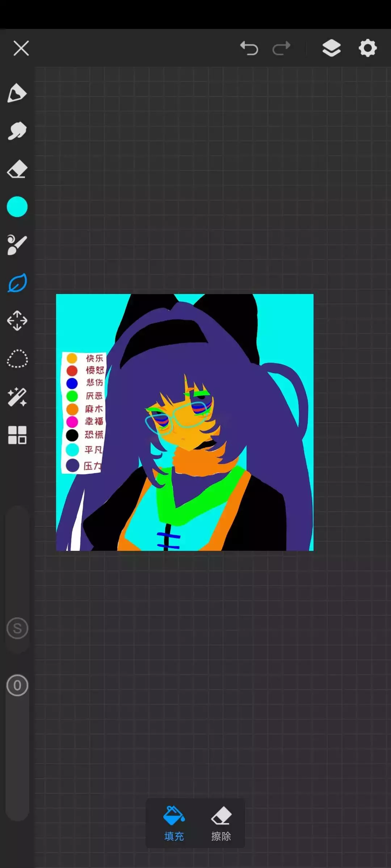Screen dimensions: 391x868
Task: Undo the last action
Action: (x=249, y=48)
